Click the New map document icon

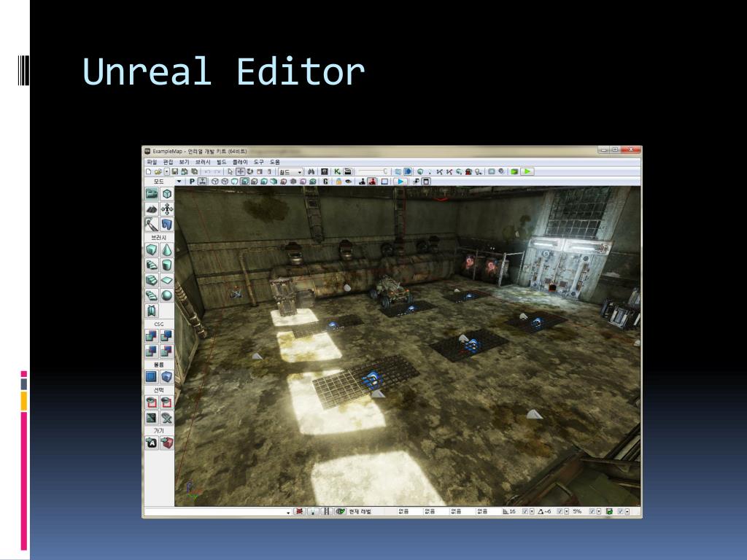tap(149, 171)
